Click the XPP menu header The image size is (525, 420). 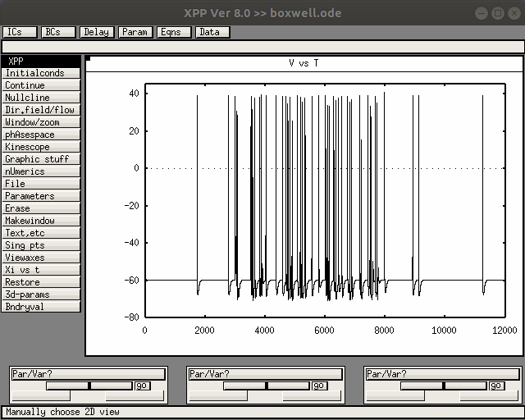click(x=41, y=61)
